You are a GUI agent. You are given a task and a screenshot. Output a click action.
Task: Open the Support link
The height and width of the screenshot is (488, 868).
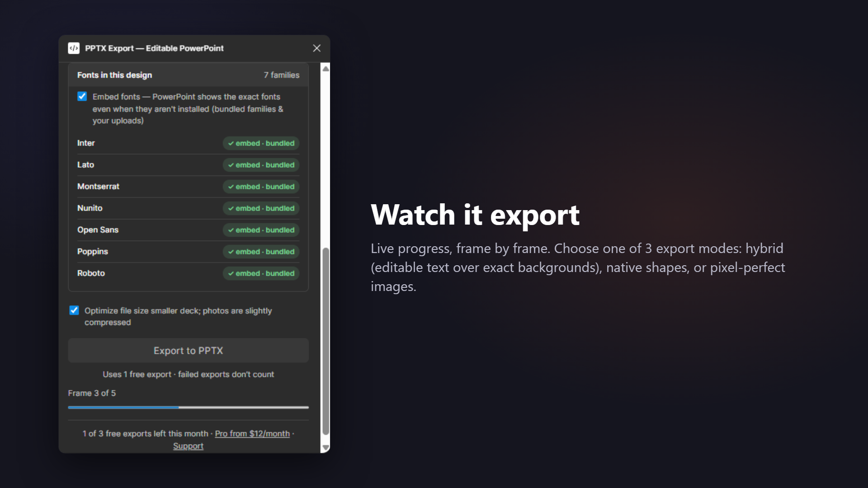pos(188,446)
